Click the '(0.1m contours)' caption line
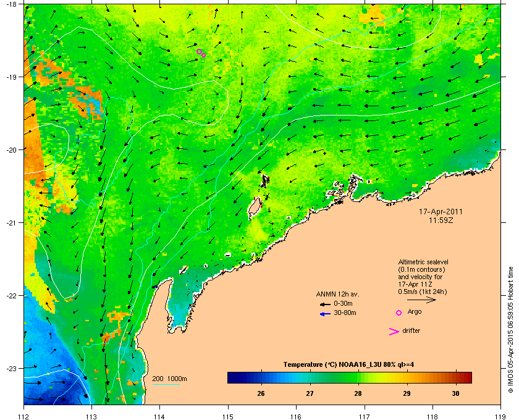 pyautogui.click(x=421, y=269)
